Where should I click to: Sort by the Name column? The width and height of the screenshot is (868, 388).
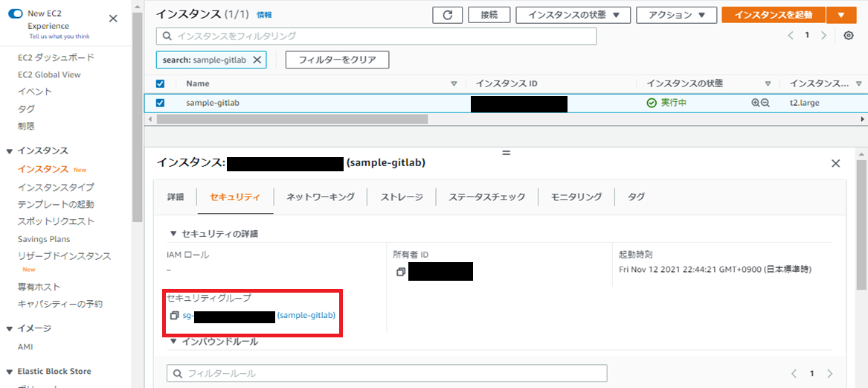454,83
